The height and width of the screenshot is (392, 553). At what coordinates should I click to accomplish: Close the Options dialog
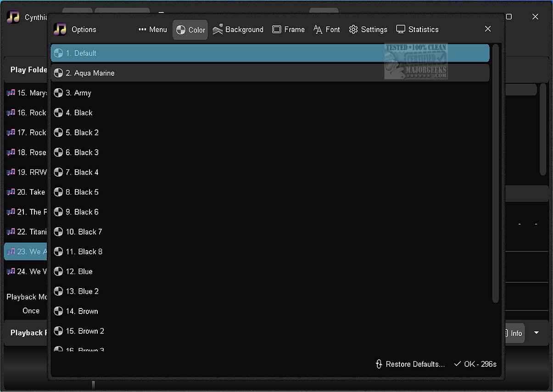point(488,29)
